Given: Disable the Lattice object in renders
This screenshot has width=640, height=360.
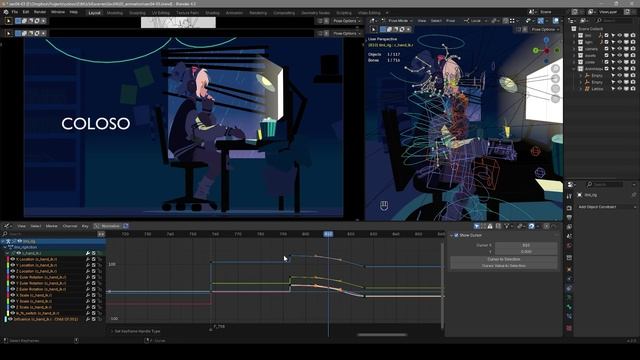Looking at the screenshot, I should pyautogui.click(x=633, y=89).
